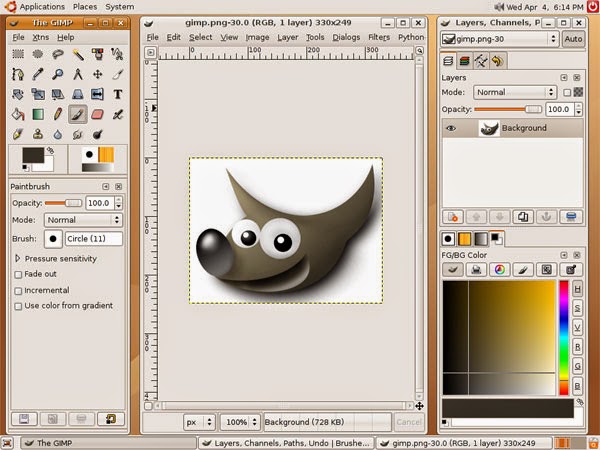Click the Brush preview button
The height and width of the screenshot is (450, 600).
53,239
